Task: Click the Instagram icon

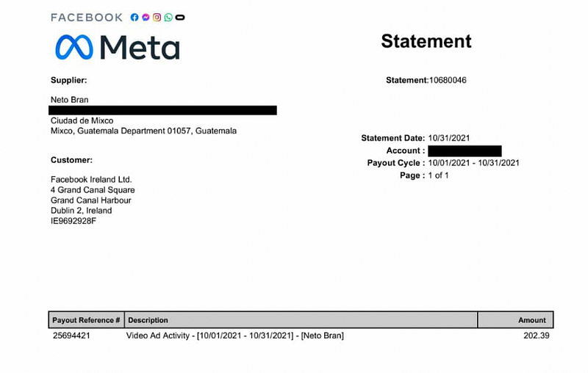Action: [x=157, y=17]
